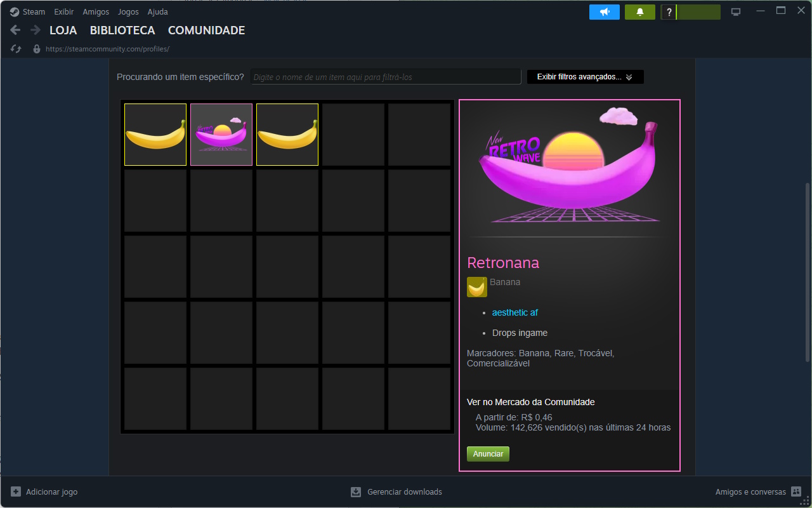The image size is (812, 508).
Task: Click the Banana game icon beside Retronana
Action: (x=477, y=287)
